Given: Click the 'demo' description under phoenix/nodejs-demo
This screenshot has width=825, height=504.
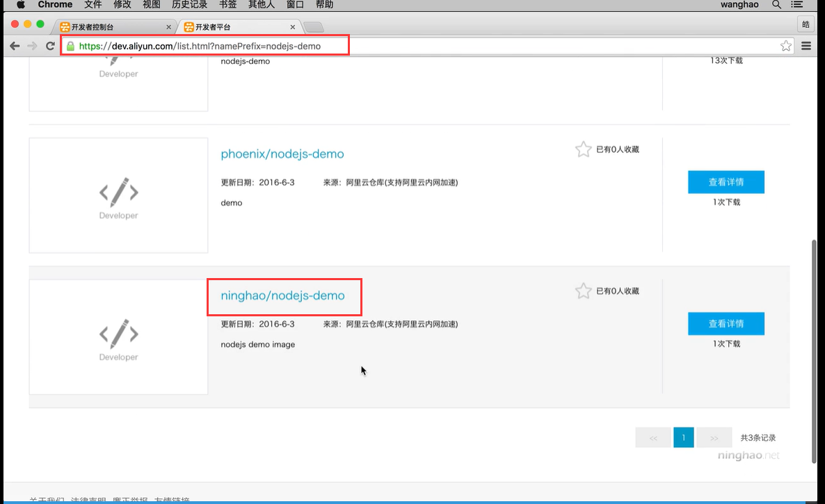Looking at the screenshot, I should point(232,203).
